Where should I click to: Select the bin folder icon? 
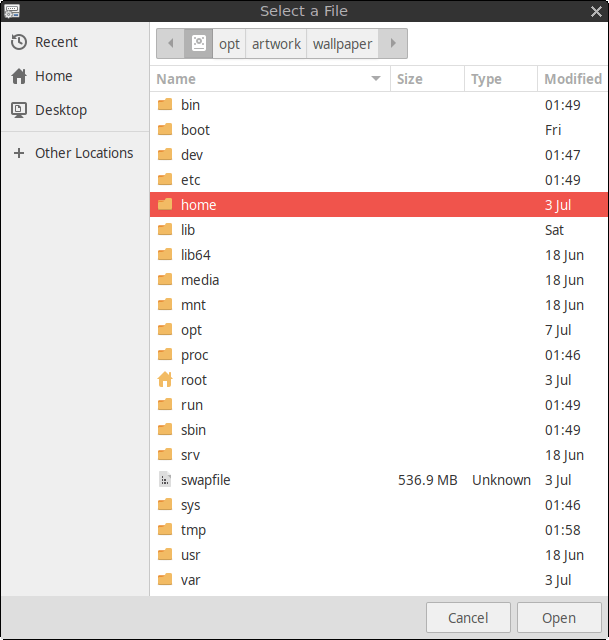(165, 104)
